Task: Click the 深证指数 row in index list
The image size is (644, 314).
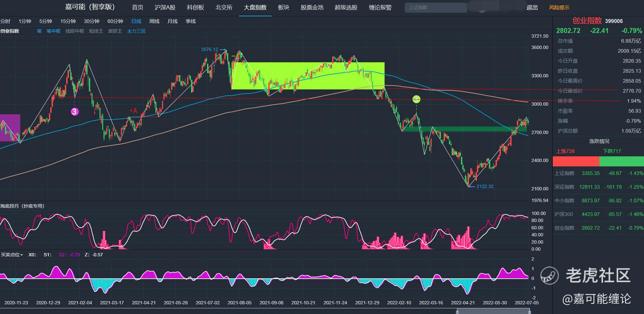Action: point(598,187)
